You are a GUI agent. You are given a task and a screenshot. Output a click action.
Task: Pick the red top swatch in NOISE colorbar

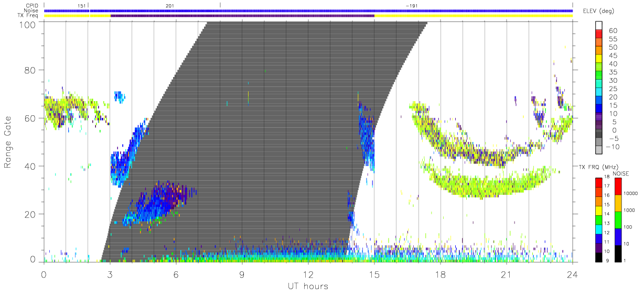(618, 186)
